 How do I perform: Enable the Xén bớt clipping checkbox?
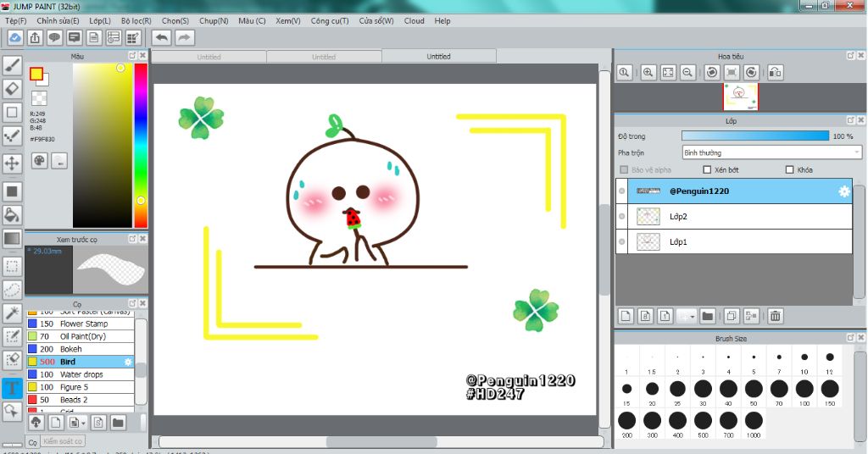pos(707,169)
